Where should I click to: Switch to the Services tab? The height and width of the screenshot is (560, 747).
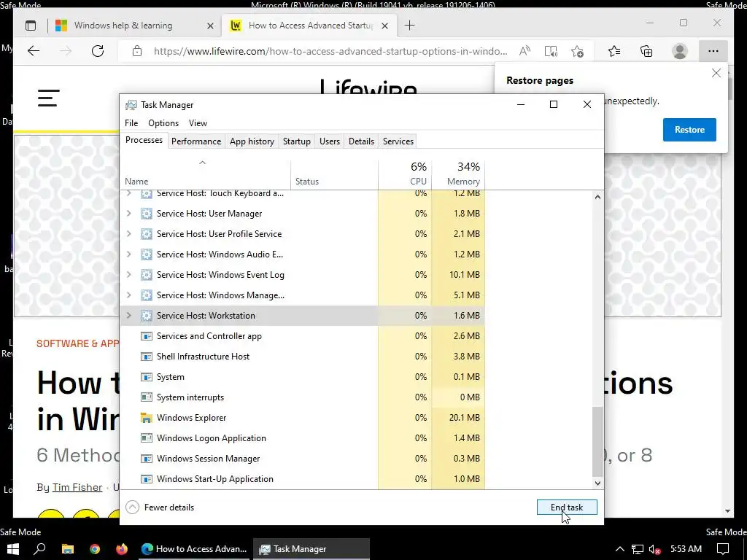398,141
